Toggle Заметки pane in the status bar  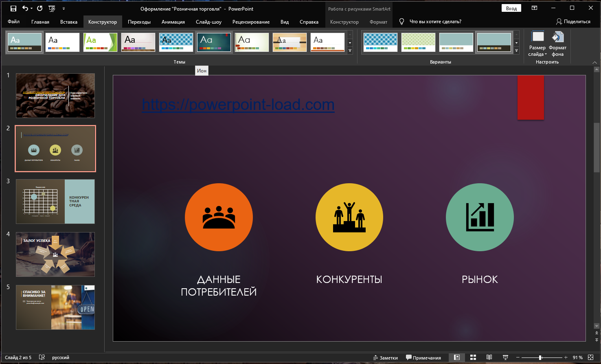tap(384, 357)
